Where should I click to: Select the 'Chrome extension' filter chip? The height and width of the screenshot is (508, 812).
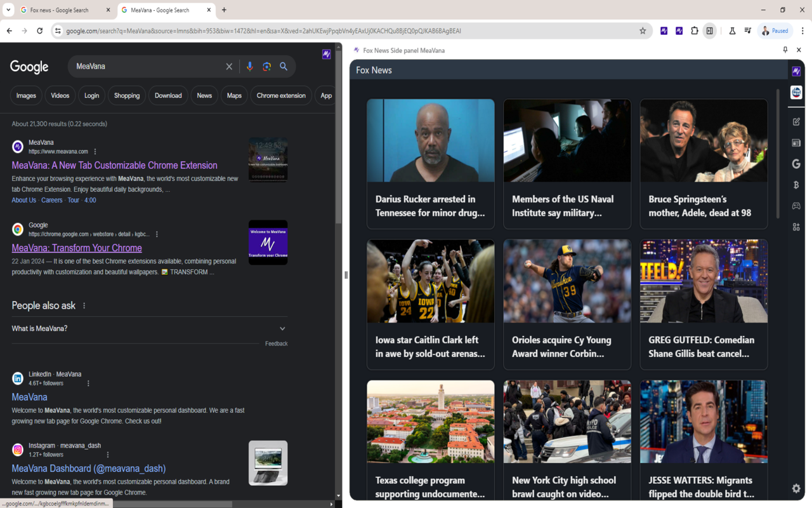(281, 95)
